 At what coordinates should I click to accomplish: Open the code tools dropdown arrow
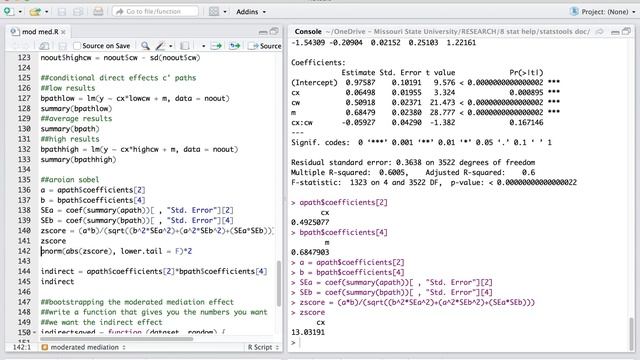(x=171, y=46)
